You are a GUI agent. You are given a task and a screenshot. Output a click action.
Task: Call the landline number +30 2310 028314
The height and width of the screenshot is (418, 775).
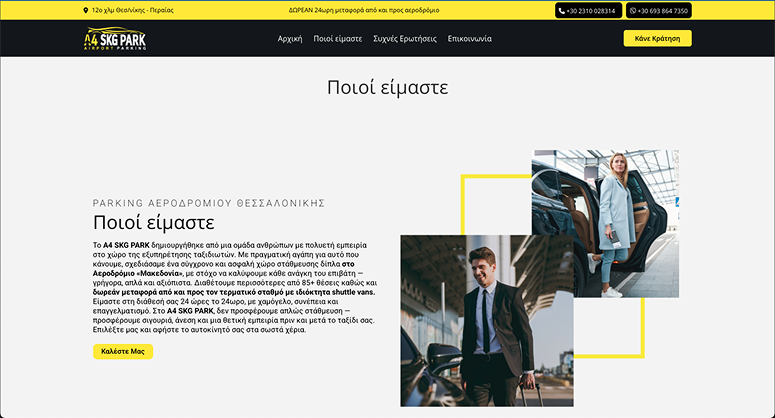(588, 10)
